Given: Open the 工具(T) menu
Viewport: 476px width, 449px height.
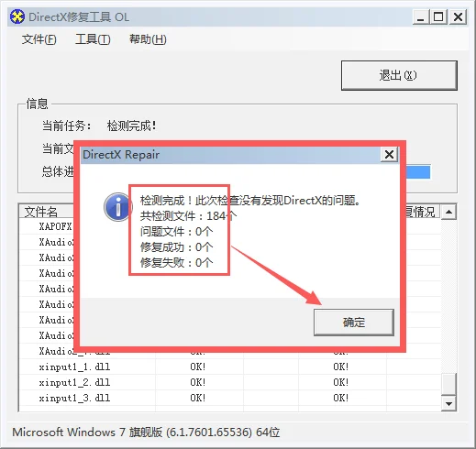Looking at the screenshot, I should 93,39.
